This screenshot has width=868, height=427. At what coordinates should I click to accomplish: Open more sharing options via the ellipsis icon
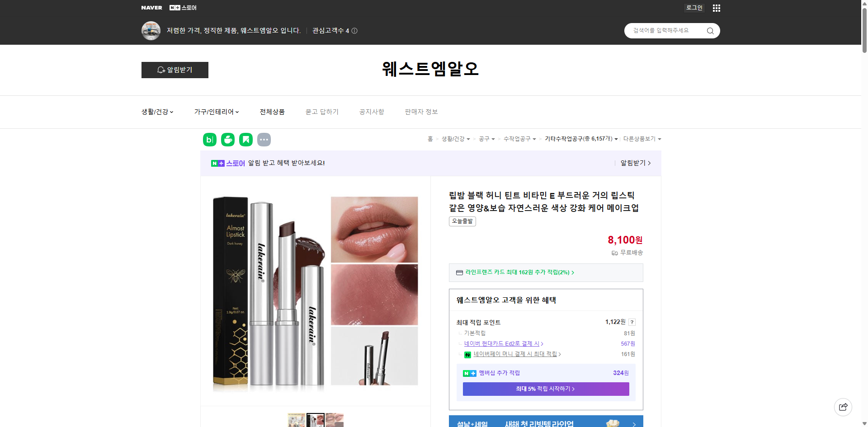click(x=264, y=140)
